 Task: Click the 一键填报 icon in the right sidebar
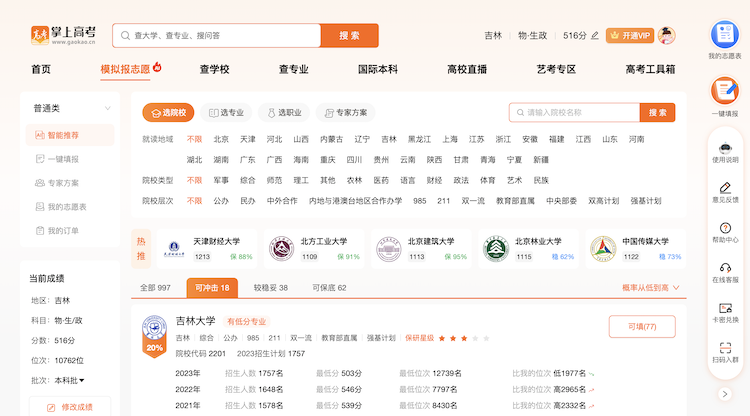(x=725, y=90)
